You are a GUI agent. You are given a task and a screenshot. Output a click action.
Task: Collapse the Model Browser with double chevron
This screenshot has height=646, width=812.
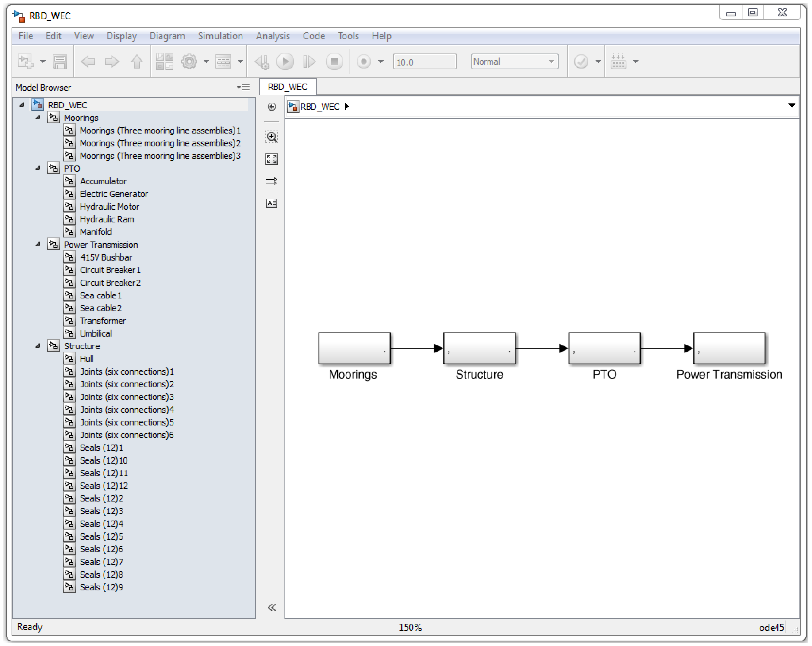click(x=272, y=607)
